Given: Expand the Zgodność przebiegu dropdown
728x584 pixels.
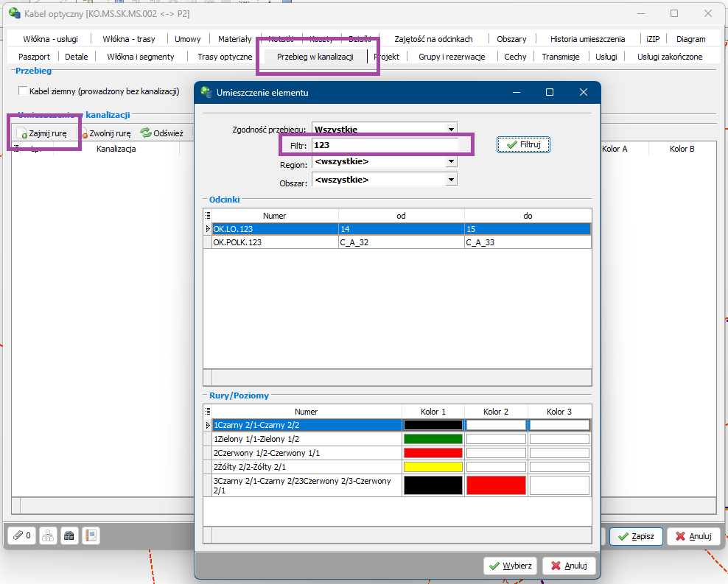Looking at the screenshot, I should (451, 130).
